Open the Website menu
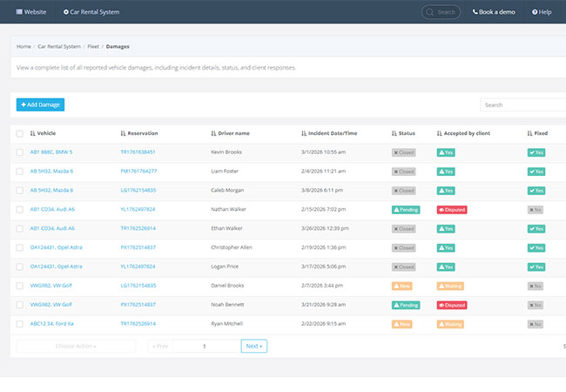Viewport: 566px width, 392px height. pos(31,12)
